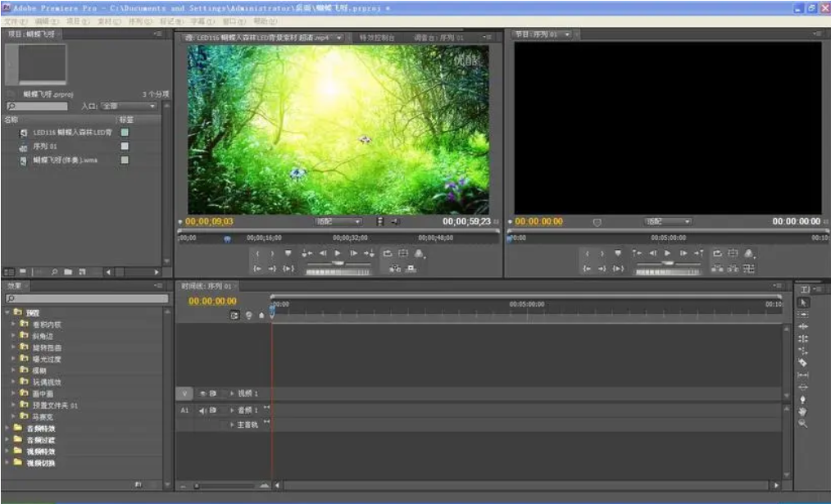Select the Slip tool

pyautogui.click(x=803, y=375)
